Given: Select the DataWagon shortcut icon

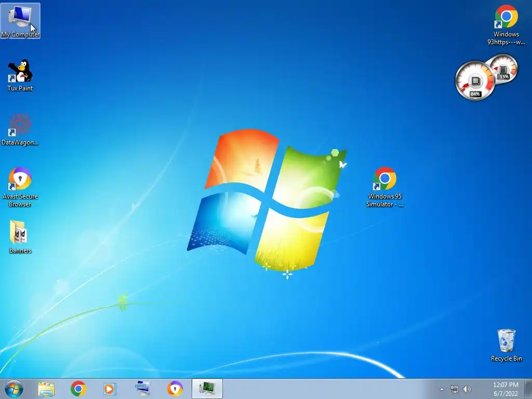Looking at the screenshot, I should point(20,129).
